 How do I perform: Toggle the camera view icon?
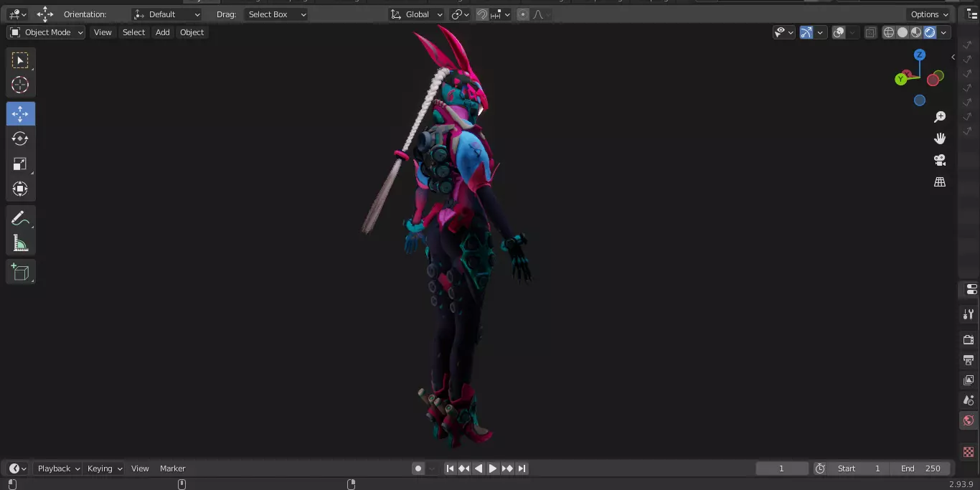pyautogui.click(x=940, y=160)
